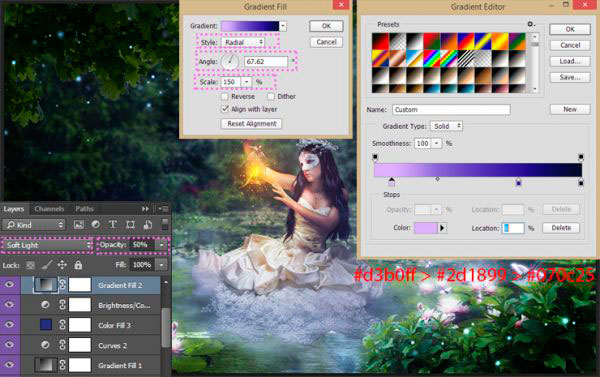Open the Presets gear menu in Gradient Editor

tap(531, 24)
